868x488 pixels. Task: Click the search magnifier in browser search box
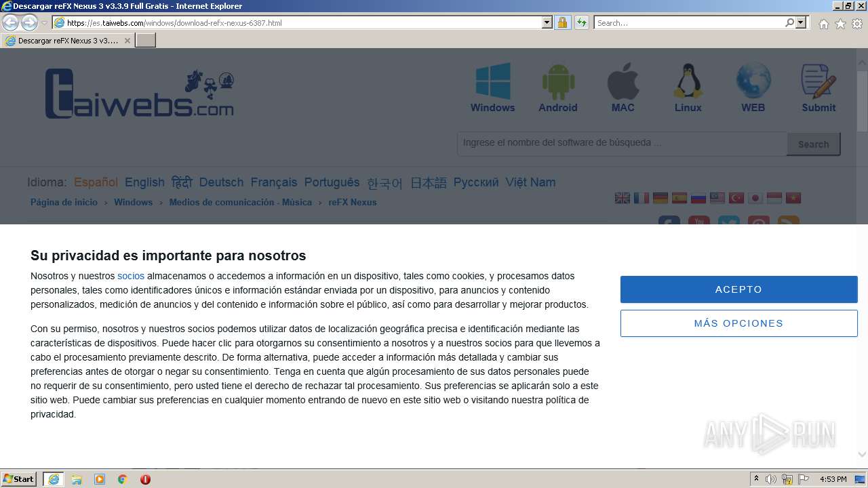click(x=789, y=22)
